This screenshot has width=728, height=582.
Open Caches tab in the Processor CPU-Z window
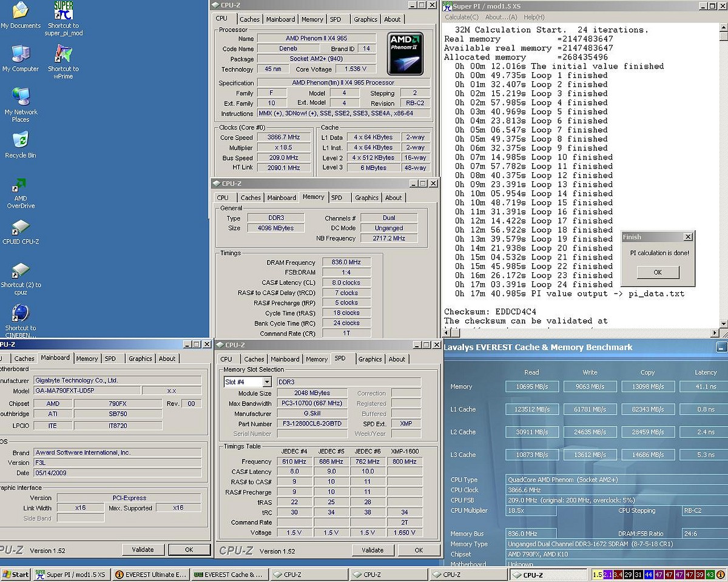(249, 19)
